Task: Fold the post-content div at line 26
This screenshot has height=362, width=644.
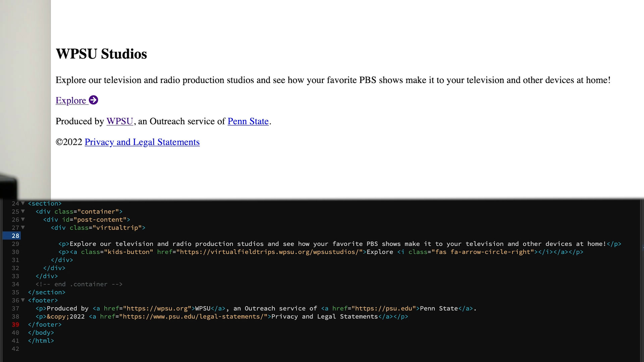Action: (23, 219)
